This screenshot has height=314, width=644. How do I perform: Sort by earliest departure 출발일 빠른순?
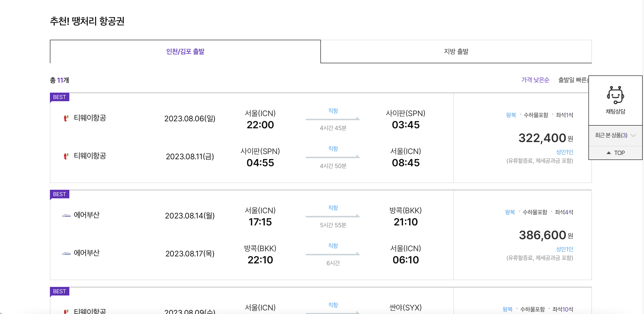(573, 80)
